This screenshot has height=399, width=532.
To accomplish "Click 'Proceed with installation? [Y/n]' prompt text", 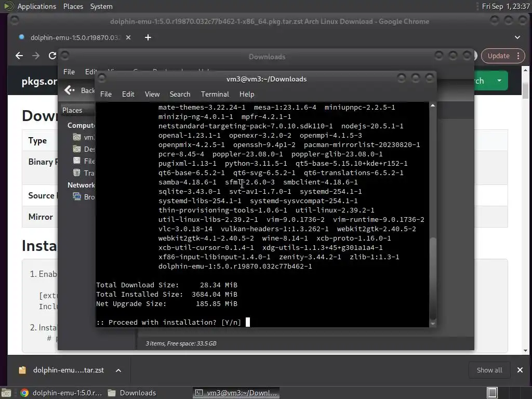I will tap(169, 322).
